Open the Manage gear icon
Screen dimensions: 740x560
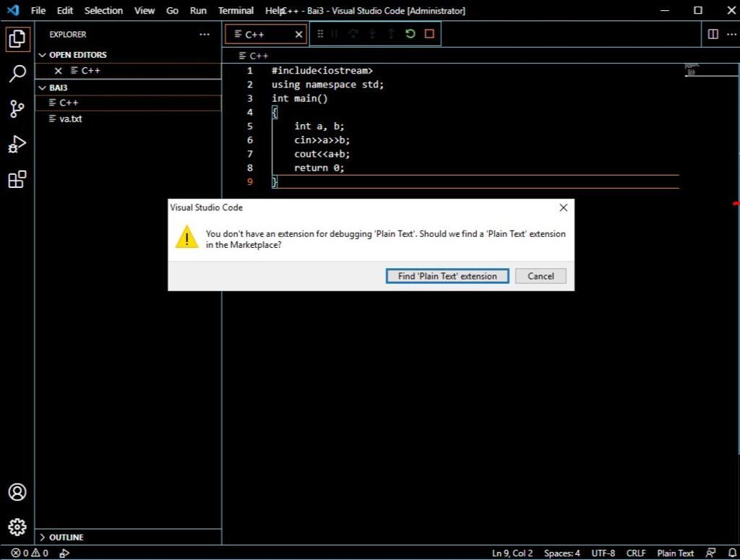click(17, 527)
